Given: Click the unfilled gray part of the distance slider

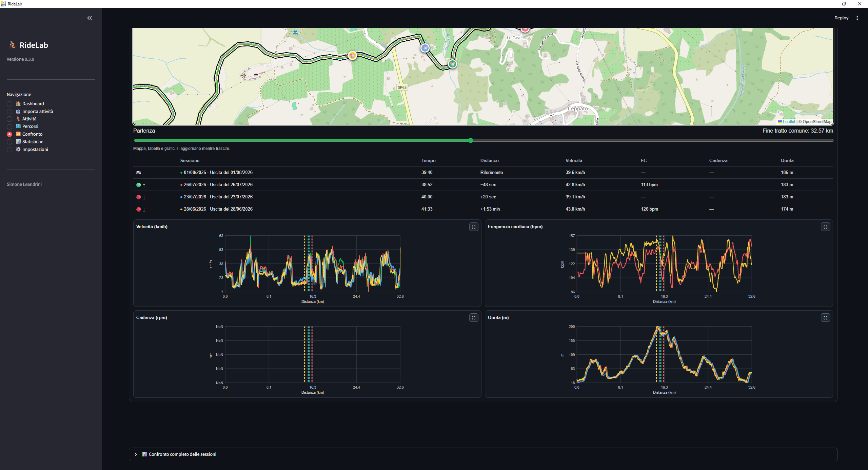Looking at the screenshot, I should point(653,140).
